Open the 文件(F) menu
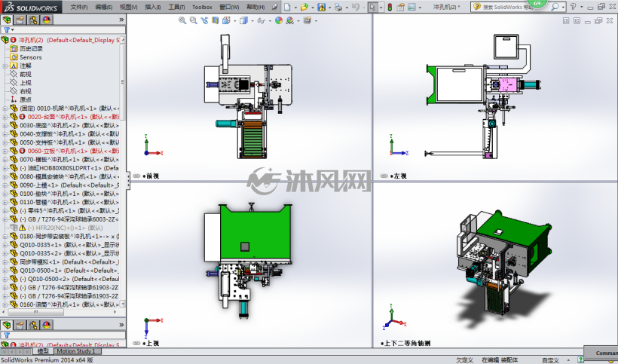Screen dimensions: 618x364 79,7
